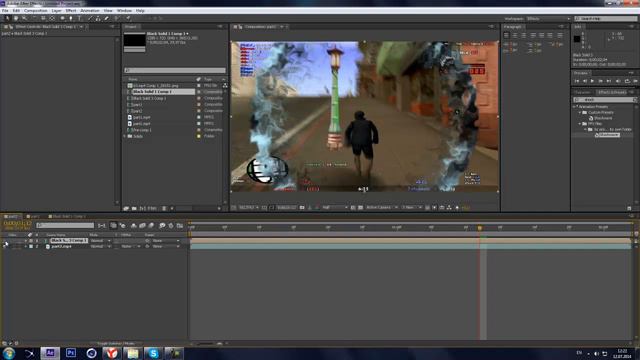640x360 pixels.
Task: Open Parent dropdown for Black Solid 1 Comp 1 layer
Action: pos(166,241)
